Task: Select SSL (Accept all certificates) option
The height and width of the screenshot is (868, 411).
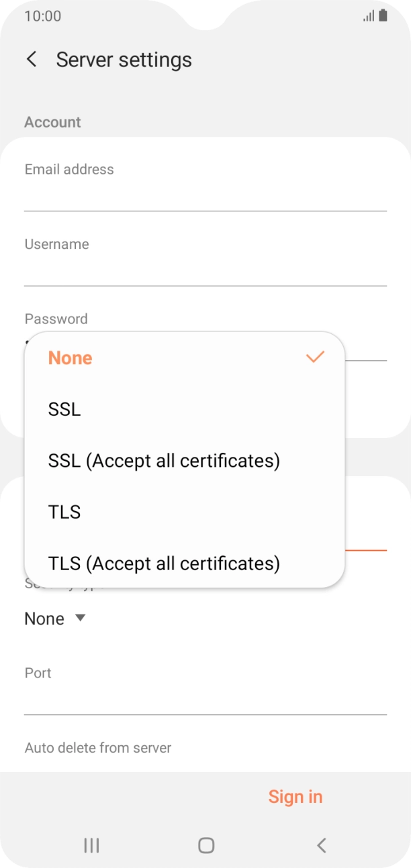Action: [x=164, y=461]
